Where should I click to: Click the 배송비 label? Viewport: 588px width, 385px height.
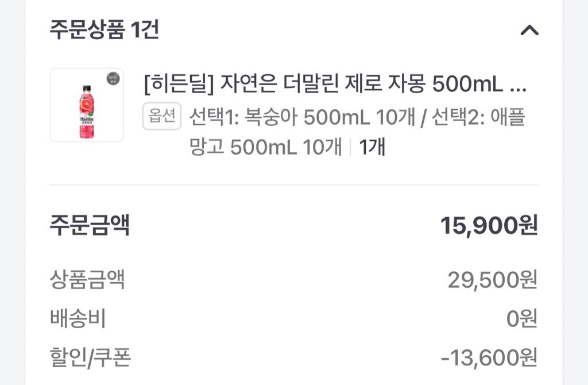78,318
